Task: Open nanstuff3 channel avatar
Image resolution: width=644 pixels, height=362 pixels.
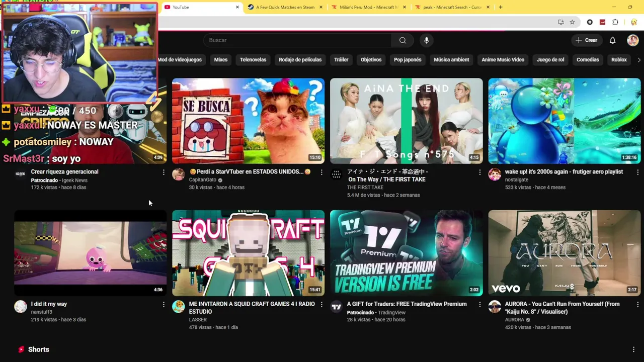Action: click(x=21, y=307)
